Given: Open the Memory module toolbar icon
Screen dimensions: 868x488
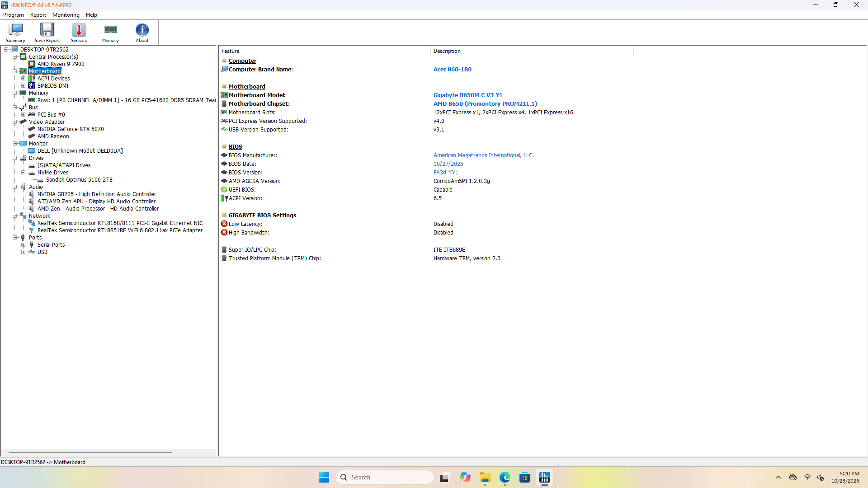Looking at the screenshot, I should coord(110,33).
